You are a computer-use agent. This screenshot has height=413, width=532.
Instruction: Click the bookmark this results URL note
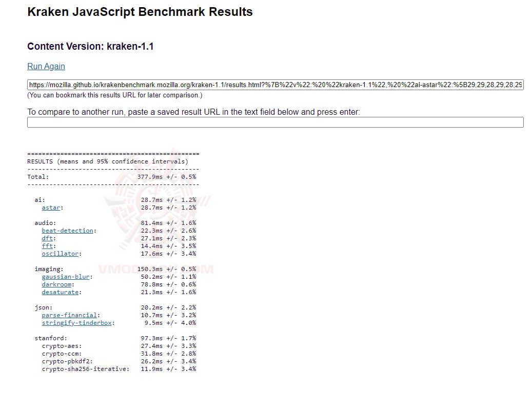click(115, 95)
